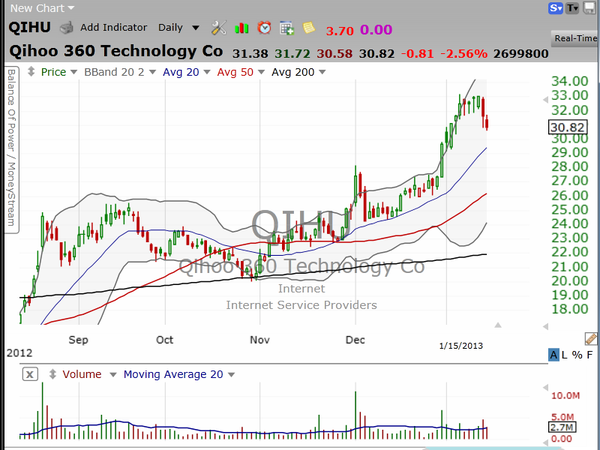Click the T template dropdown icon

[572, 8]
